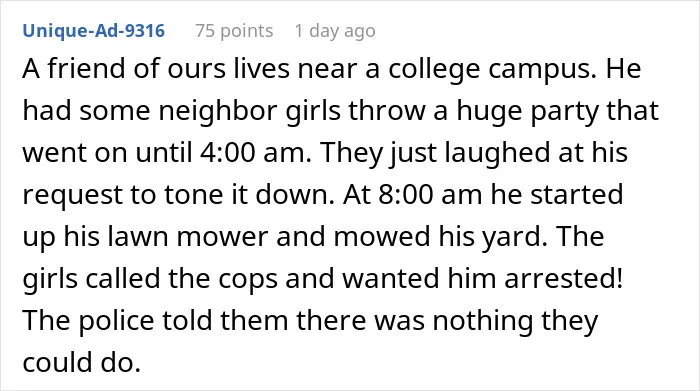Click the text '8:00 am' in the comment
700x391 pixels.
tap(430, 195)
